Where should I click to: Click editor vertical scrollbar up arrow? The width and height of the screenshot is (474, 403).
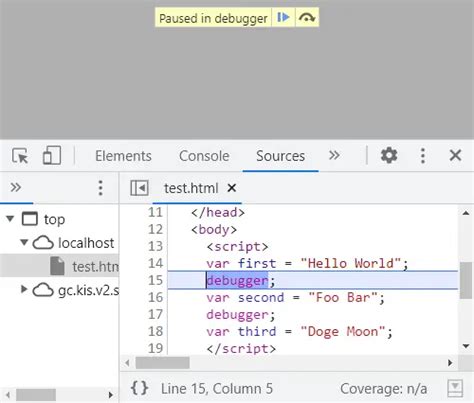pyautogui.click(x=466, y=213)
